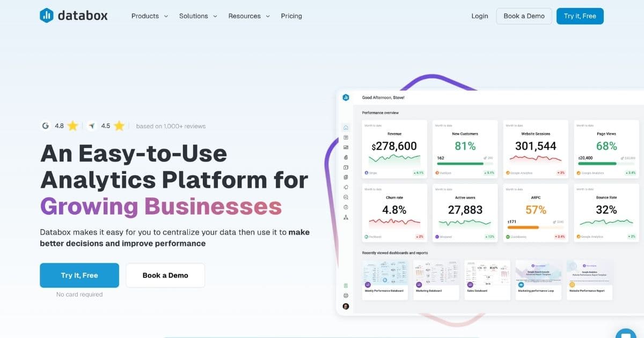Click the HubSpot source icon on New Customers

pyautogui.click(x=437, y=173)
